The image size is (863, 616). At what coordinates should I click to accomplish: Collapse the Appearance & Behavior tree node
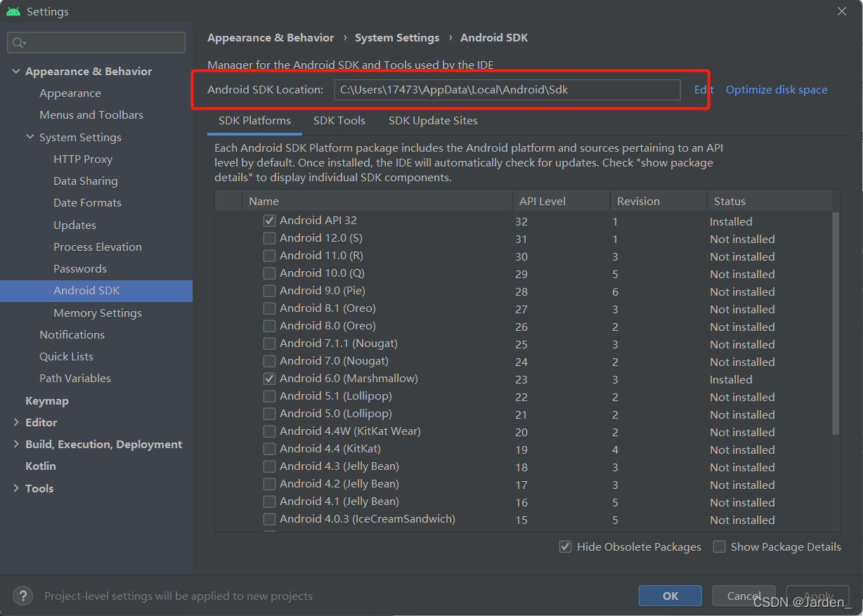click(16, 71)
